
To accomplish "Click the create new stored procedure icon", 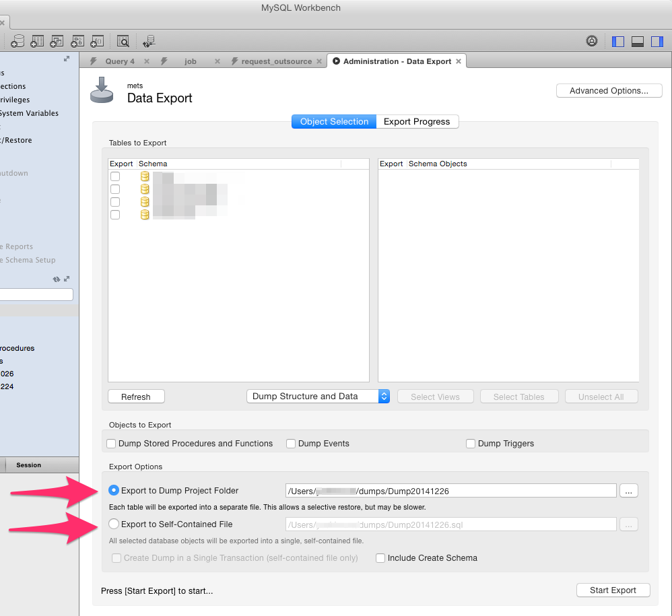I will point(77,41).
